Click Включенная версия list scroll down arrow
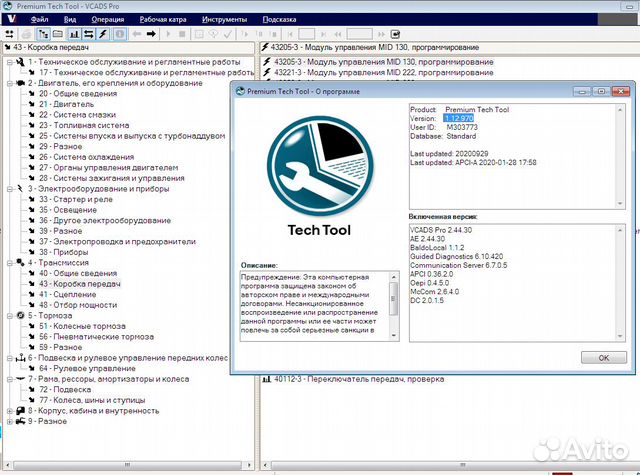Screen dimensions: 640x475 point(620,336)
